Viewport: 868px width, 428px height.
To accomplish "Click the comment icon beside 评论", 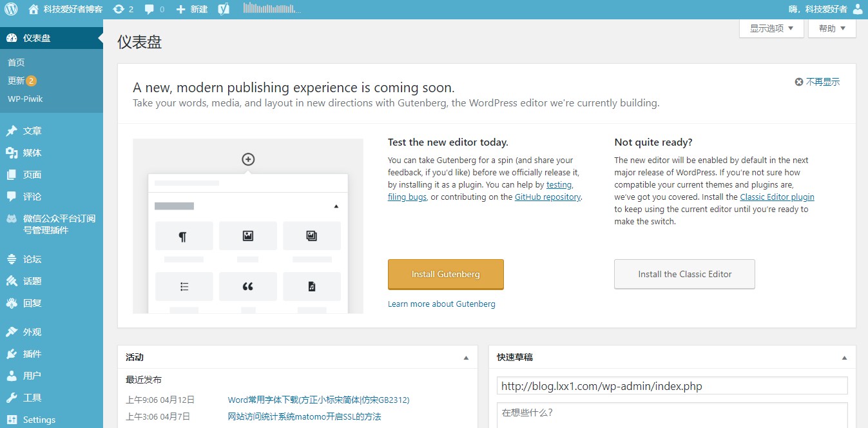I will pos(12,197).
